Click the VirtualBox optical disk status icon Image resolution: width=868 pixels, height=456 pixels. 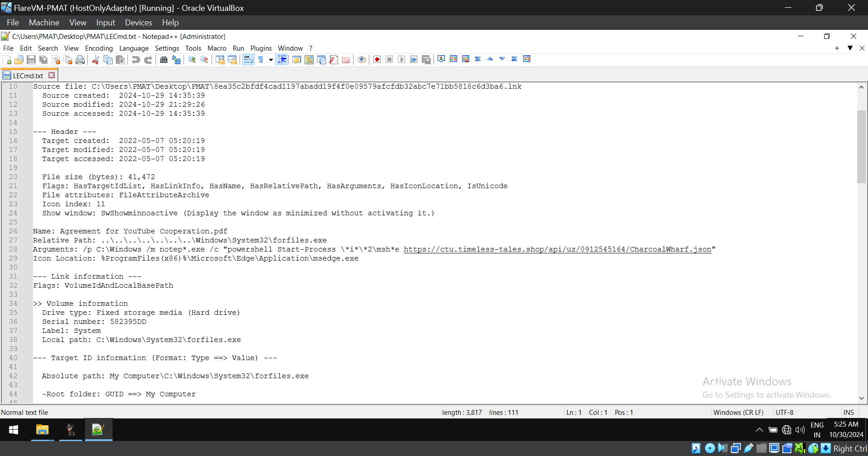pos(710,448)
